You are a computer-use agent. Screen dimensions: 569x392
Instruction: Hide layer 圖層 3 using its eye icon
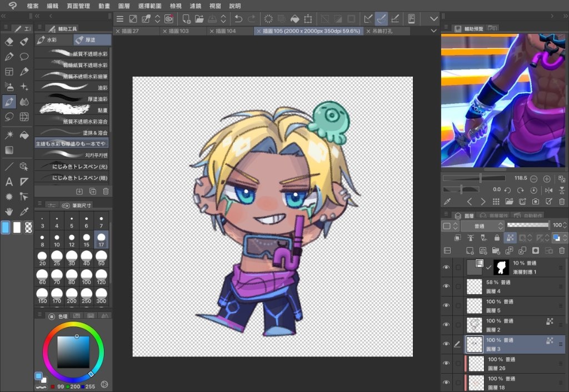point(446,344)
